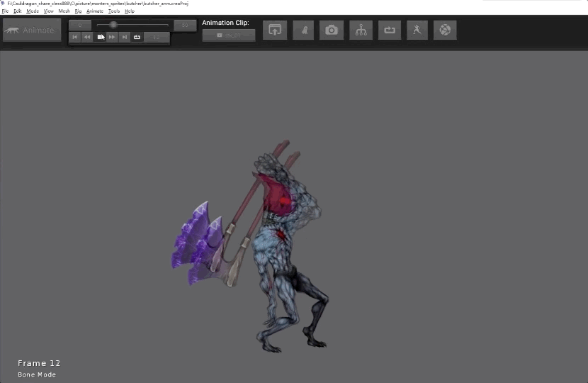The image size is (588, 383).
Task: Jump to the first frame
Action: point(74,37)
